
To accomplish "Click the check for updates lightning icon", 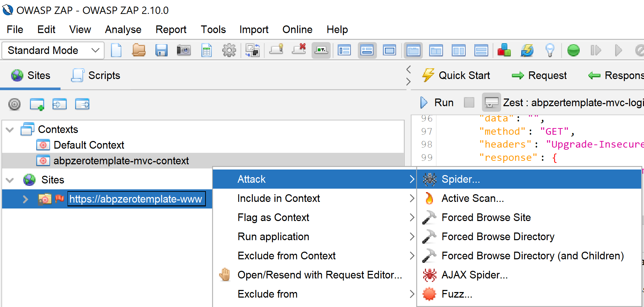I will (527, 50).
